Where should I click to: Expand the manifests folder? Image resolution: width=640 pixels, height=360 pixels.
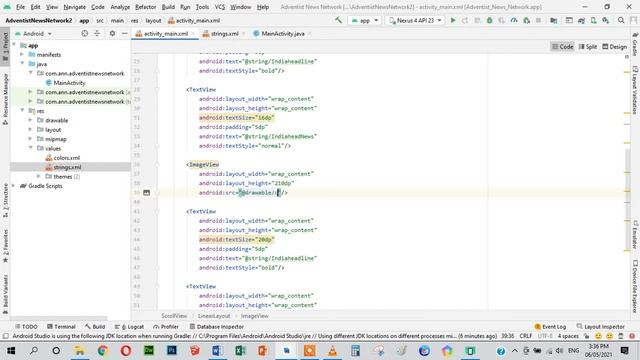click(x=22, y=54)
